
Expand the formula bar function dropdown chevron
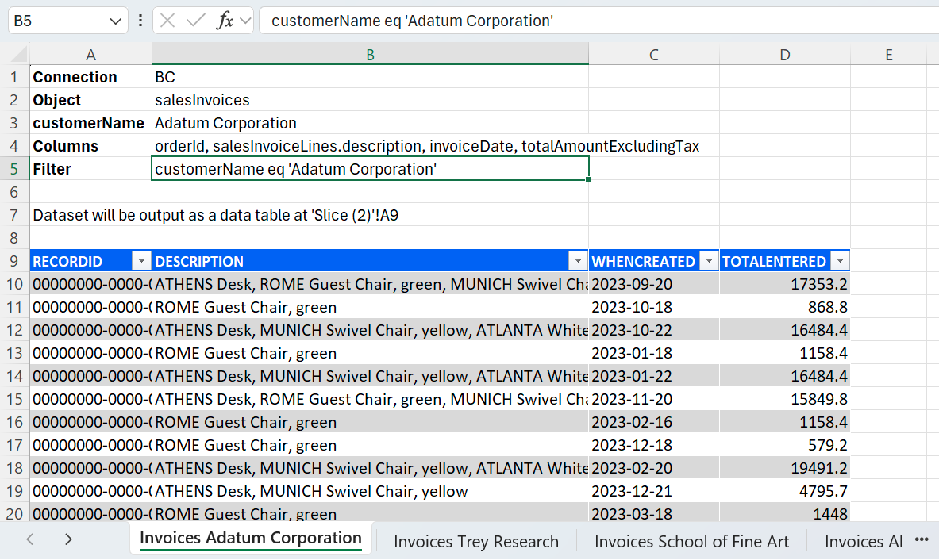click(x=244, y=21)
